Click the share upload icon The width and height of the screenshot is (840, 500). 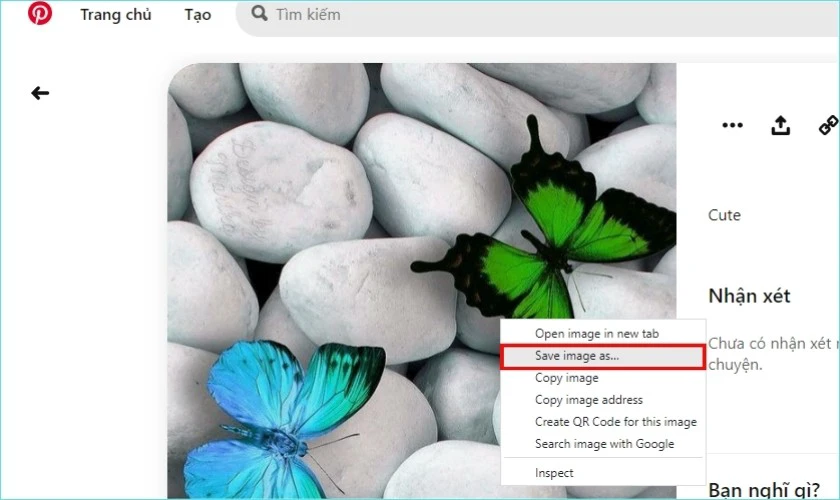(x=781, y=125)
